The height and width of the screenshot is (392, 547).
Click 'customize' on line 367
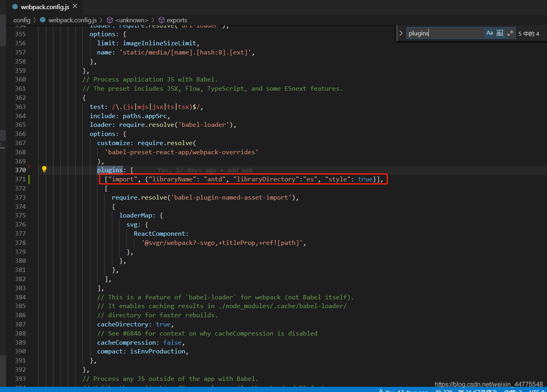tap(113, 143)
